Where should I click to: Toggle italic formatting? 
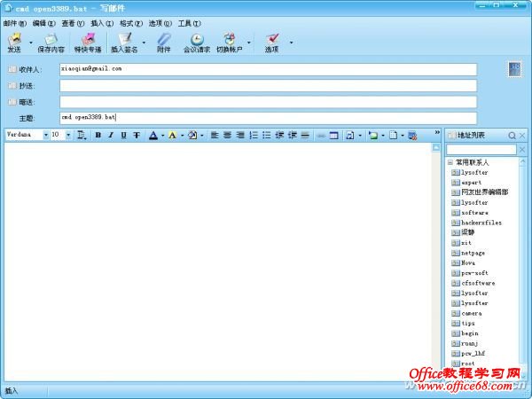(111, 135)
